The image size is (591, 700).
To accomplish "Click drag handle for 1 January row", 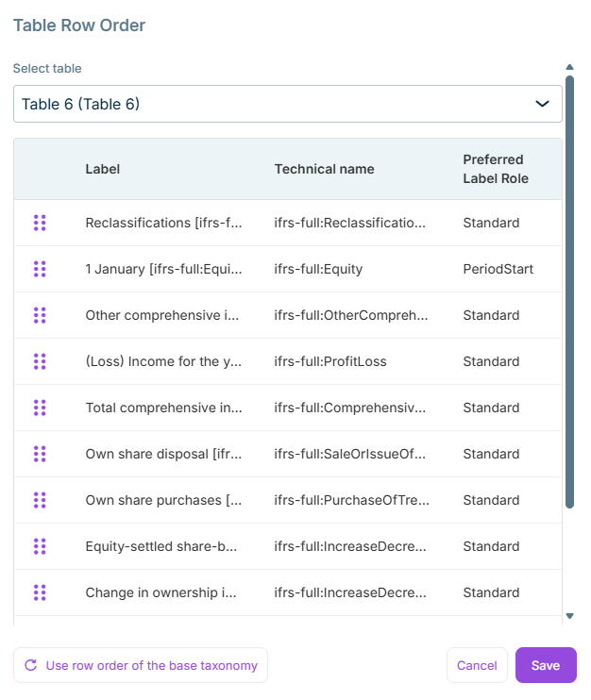I will point(40,269).
